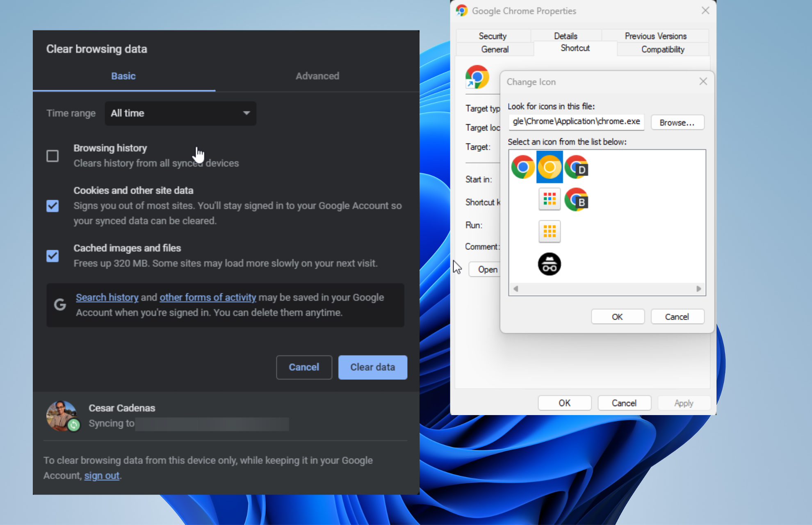Disable the Cached images and files
The width and height of the screenshot is (812, 525).
pos(52,256)
